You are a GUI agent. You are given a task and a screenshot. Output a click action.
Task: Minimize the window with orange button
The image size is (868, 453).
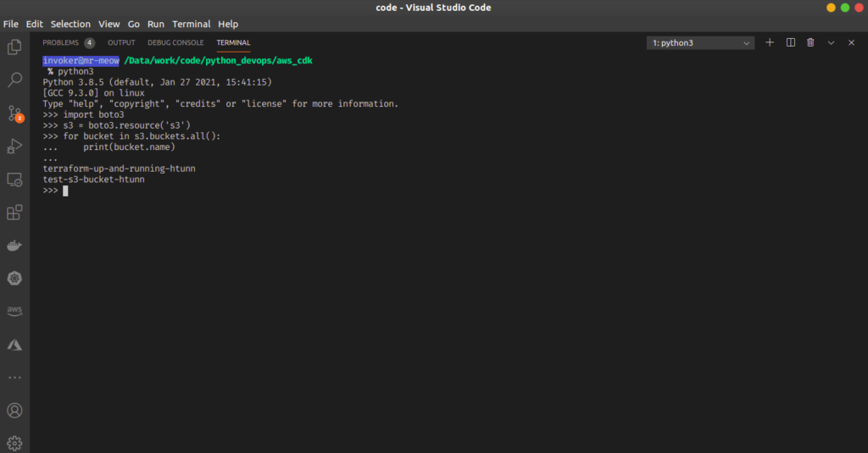tap(831, 8)
